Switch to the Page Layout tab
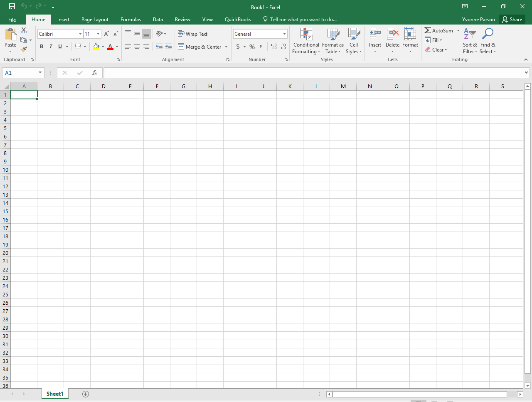This screenshot has width=532, height=402. click(95, 20)
